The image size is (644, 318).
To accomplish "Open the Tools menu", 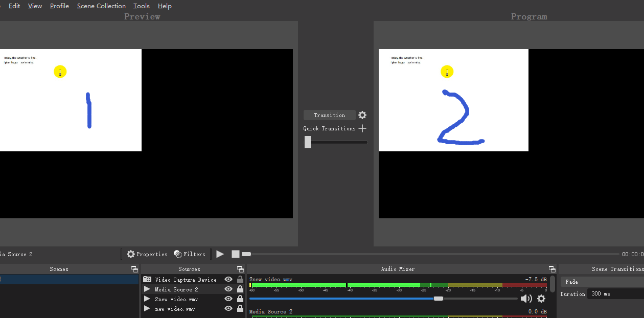I will click(x=141, y=6).
